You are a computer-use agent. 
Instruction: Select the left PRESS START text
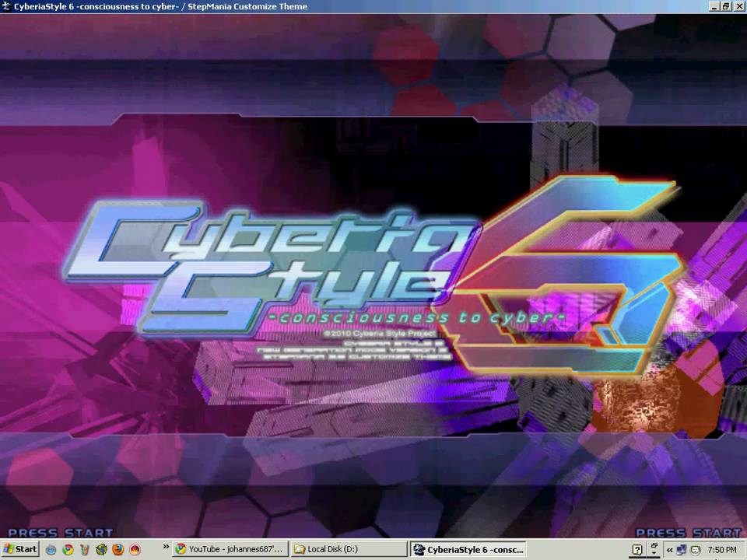click(61, 533)
